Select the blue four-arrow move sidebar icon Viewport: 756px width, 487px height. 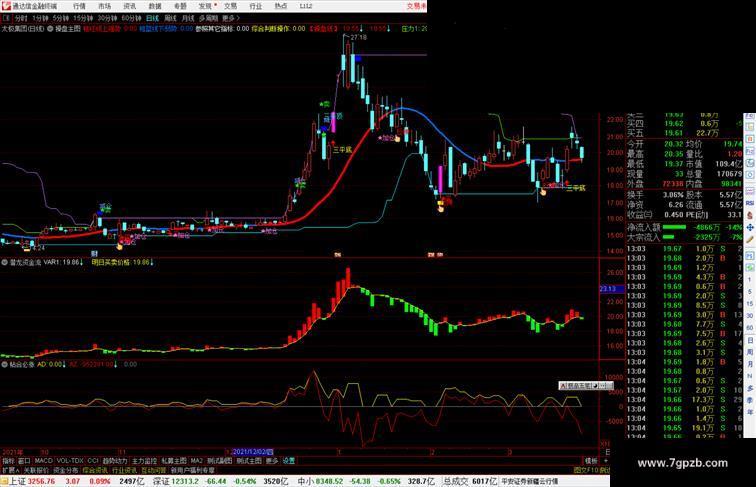(750, 227)
